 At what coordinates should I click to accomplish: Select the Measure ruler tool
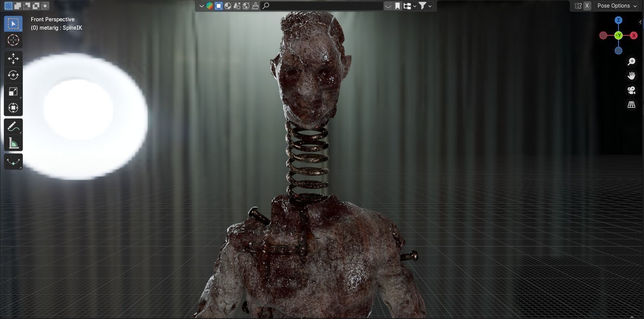pyautogui.click(x=13, y=143)
